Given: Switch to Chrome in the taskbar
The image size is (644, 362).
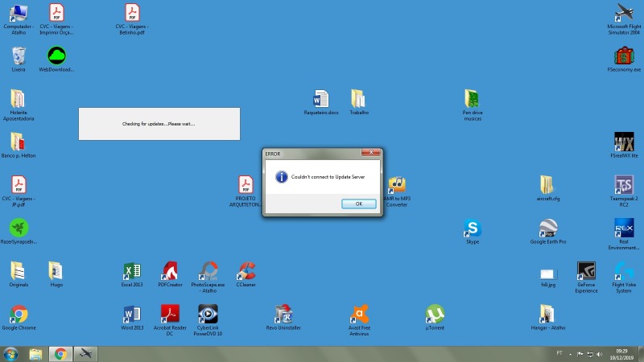Looking at the screenshot, I should (x=60, y=354).
